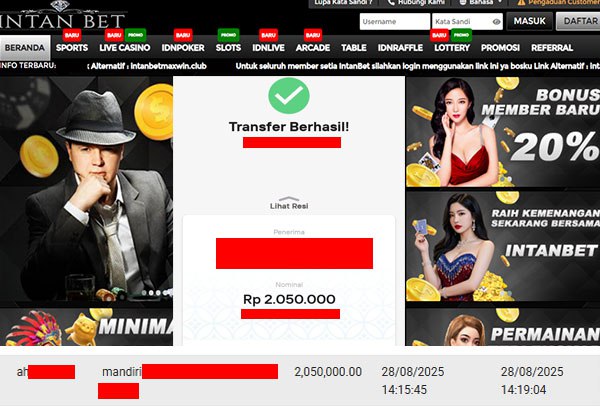600x415 pixels.
Task: Click the DAFTAR register button
Action: [x=578, y=21]
